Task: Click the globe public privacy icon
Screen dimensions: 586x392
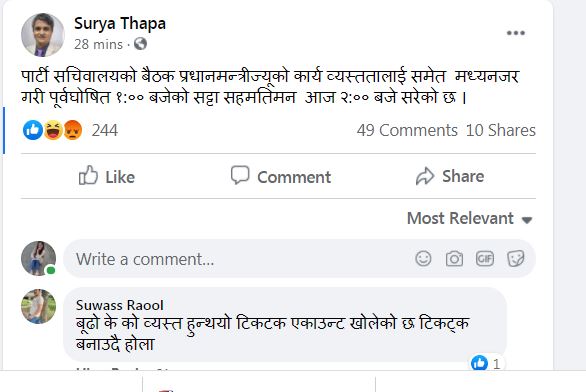Action: point(140,44)
